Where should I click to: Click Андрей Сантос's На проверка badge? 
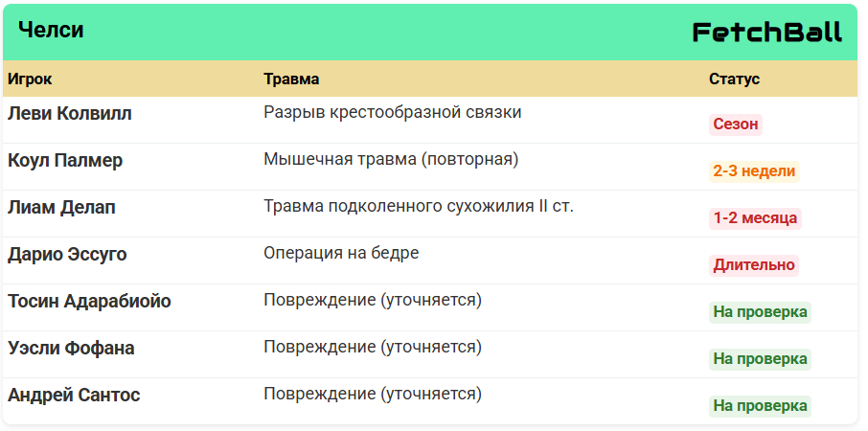[760, 407]
